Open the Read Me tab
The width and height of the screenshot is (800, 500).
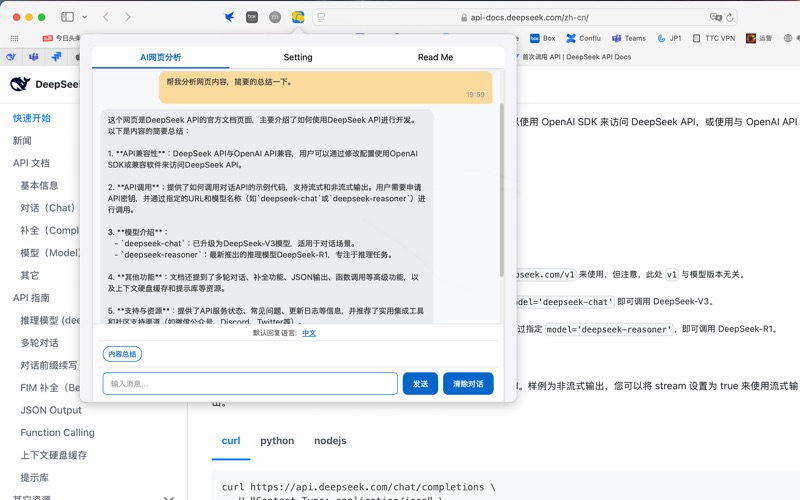tap(435, 57)
